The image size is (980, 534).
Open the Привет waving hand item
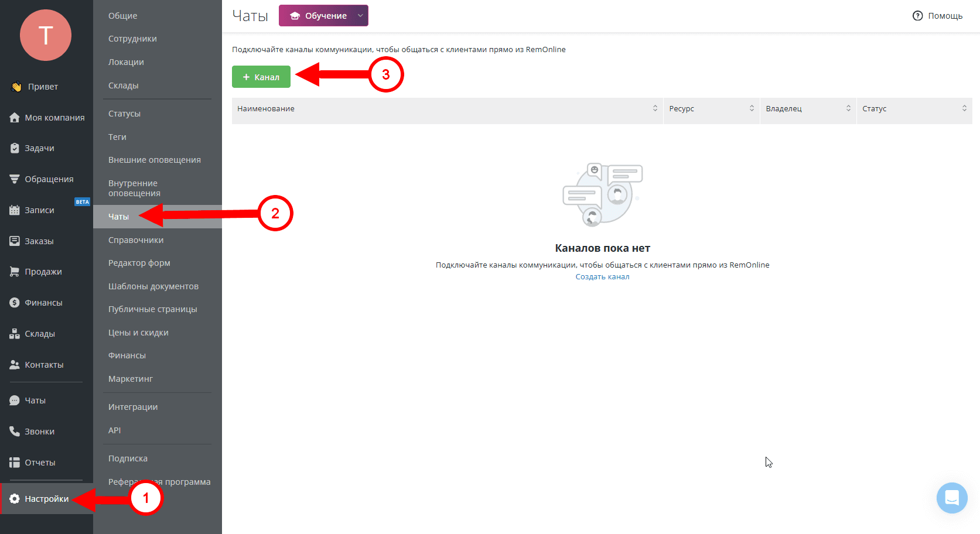pos(16,87)
